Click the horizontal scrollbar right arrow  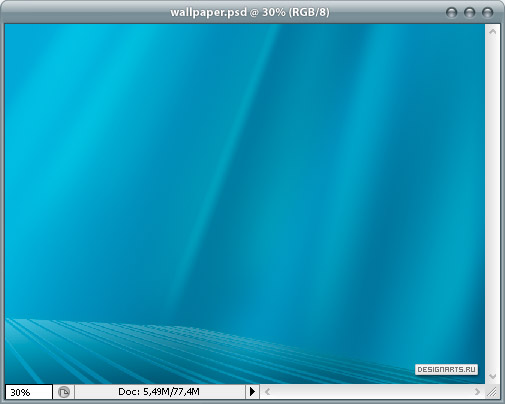coord(477,392)
